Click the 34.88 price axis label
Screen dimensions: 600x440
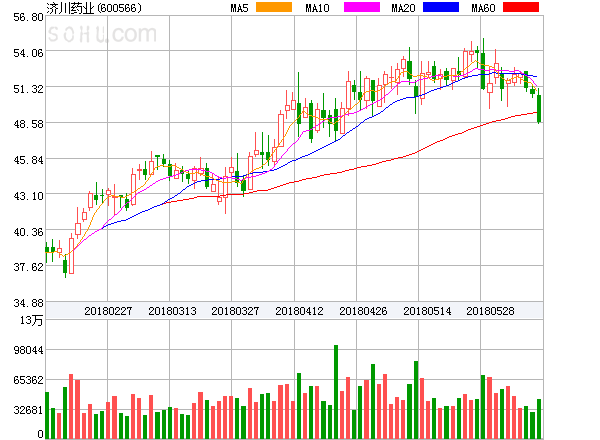click(x=28, y=303)
